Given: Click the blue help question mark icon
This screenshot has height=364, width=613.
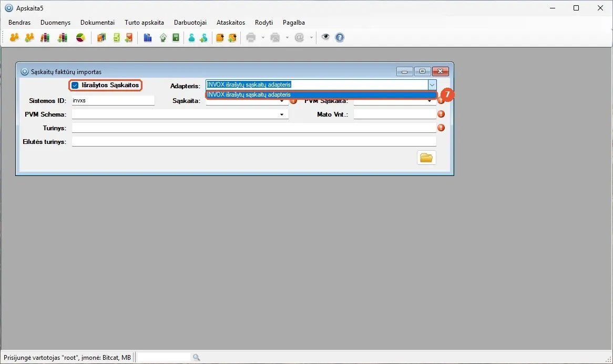Looking at the screenshot, I should click(340, 37).
